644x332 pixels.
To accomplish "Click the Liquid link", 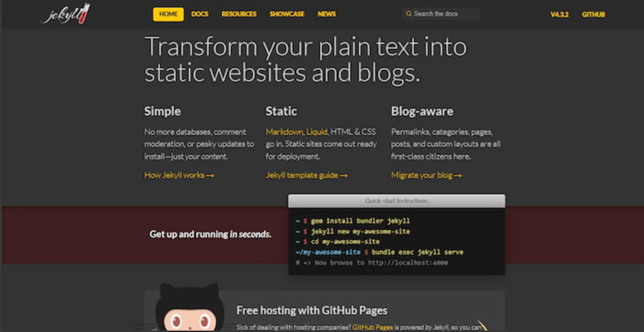I will (317, 132).
